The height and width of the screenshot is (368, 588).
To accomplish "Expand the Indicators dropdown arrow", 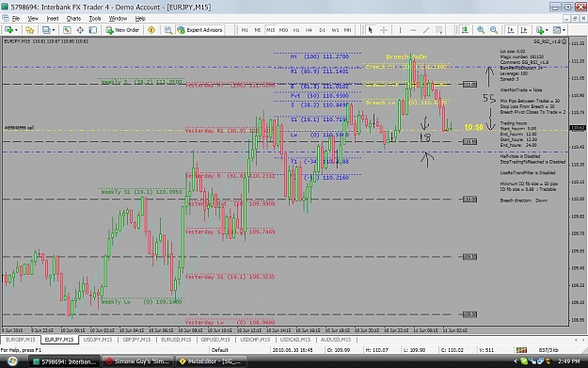I will (547, 30).
